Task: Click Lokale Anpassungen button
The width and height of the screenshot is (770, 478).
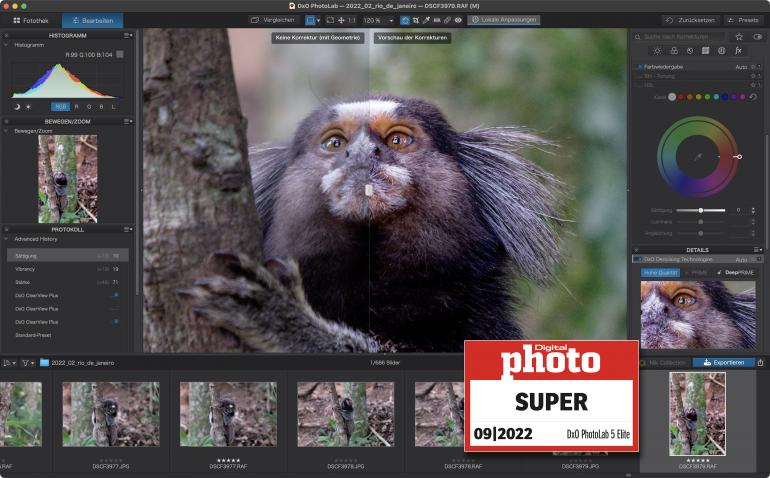Action: point(504,20)
